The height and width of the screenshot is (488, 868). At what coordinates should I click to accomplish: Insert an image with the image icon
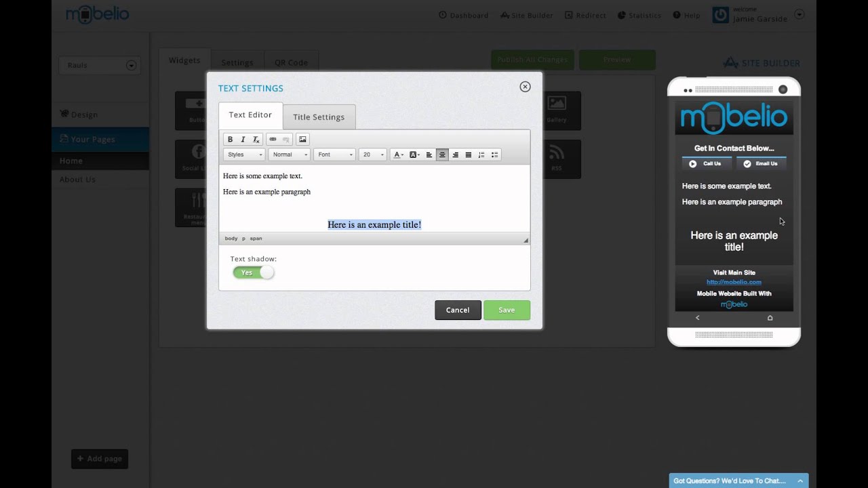302,140
